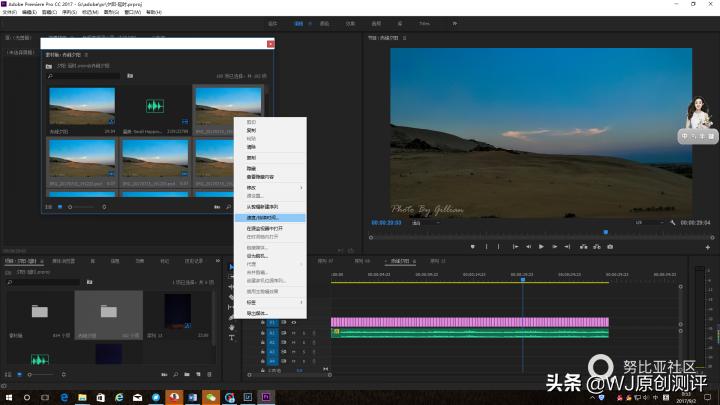Image resolution: width=720 pixels, height=405 pixels.
Task: Choose 速度/持续时间 from the context menu
Action: click(x=263, y=217)
